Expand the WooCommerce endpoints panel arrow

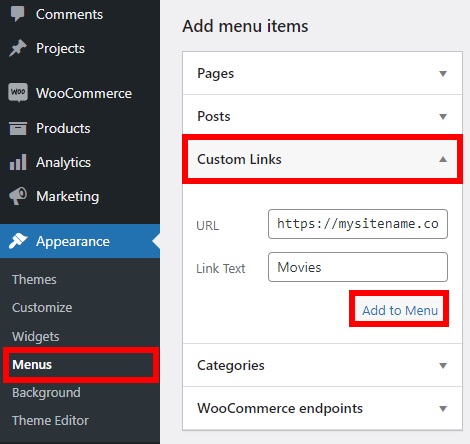(443, 409)
